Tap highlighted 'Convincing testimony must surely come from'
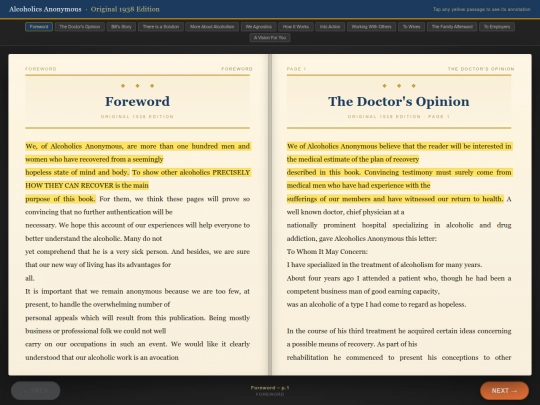540x405 pixels. 438,173
